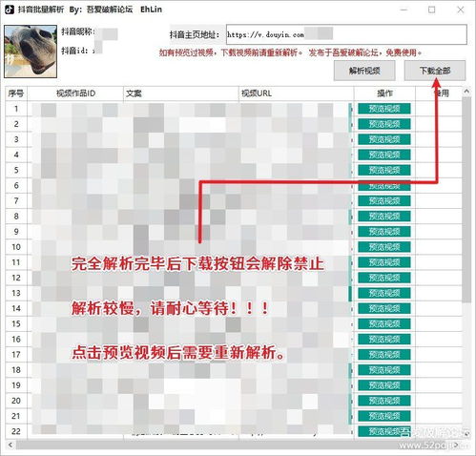The height and width of the screenshot is (456, 476).
Task: Preview video in row 15
Action: 384,323
